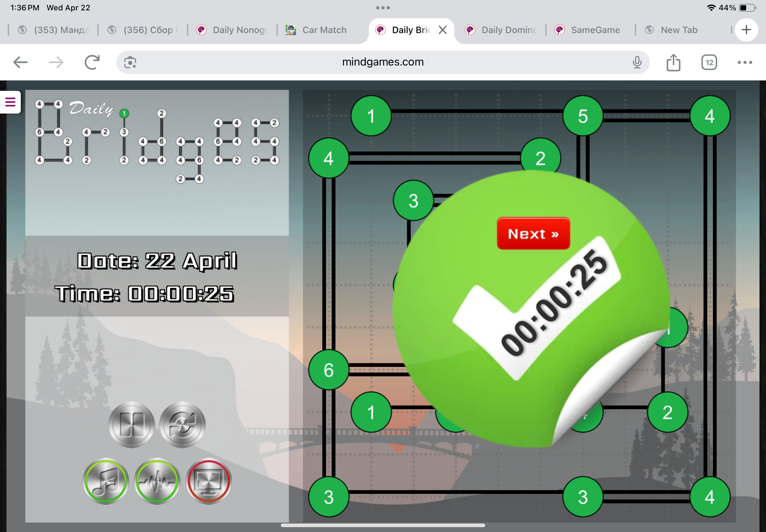Viewport: 766px width, 532px height.
Task: Close the Daily Bridges tab
Action: click(x=442, y=30)
